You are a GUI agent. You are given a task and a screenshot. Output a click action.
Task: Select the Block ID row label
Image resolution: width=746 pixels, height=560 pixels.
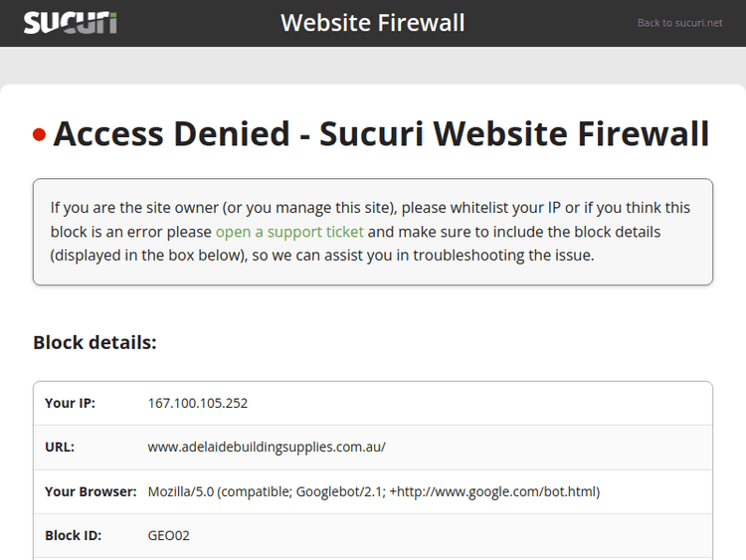(x=74, y=535)
